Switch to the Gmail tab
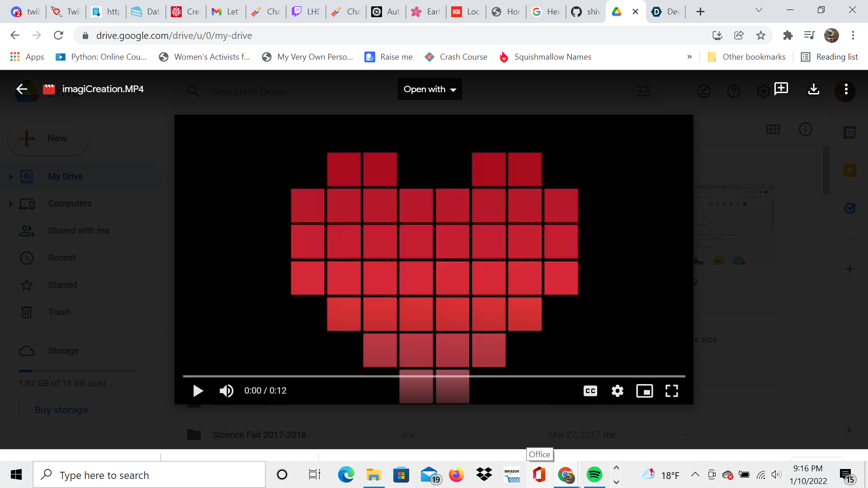Image resolution: width=868 pixels, height=488 pixels. point(225,12)
